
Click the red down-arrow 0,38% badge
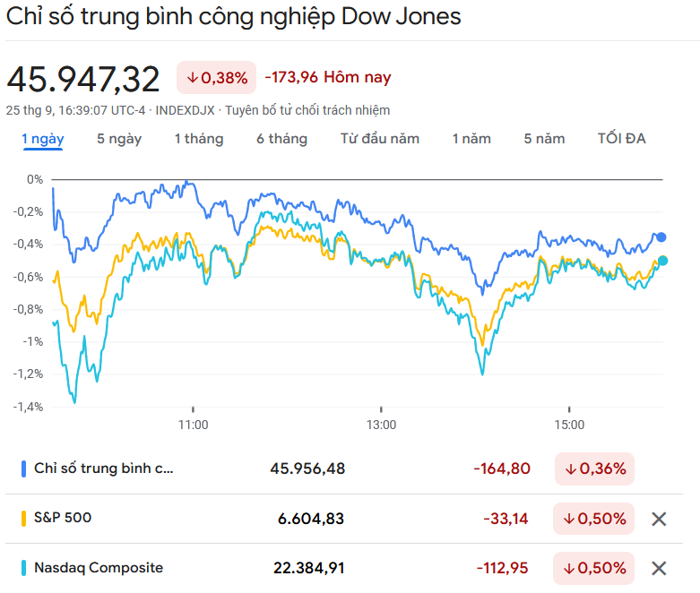[216, 78]
